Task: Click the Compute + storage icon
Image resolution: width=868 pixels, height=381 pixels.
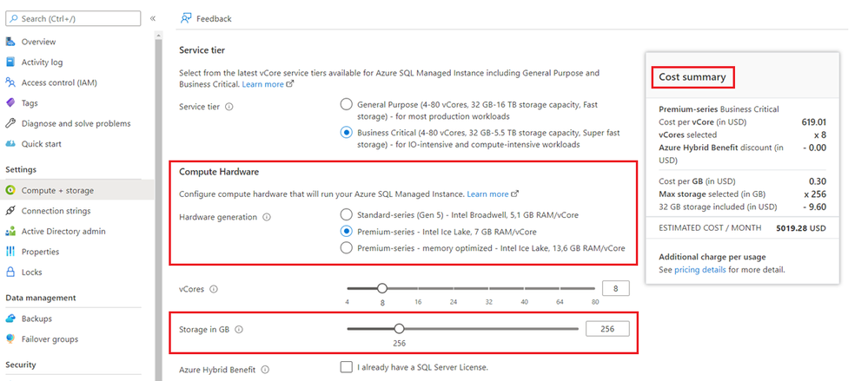Action: tap(10, 190)
